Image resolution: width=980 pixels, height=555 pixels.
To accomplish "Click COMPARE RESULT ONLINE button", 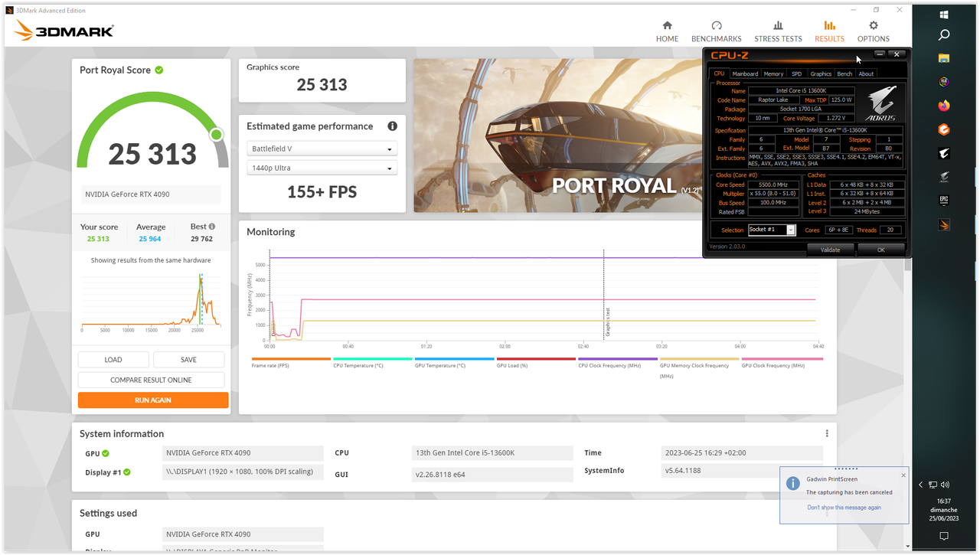I will point(151,380).
